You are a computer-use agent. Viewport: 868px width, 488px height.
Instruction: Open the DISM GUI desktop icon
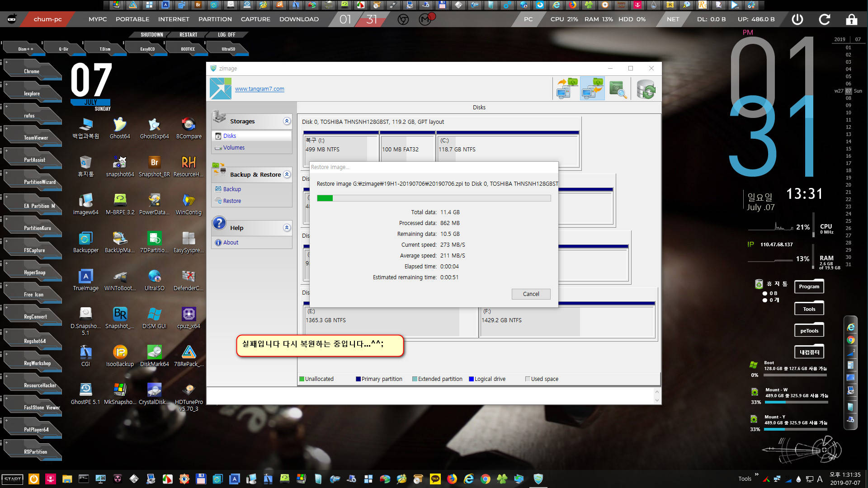tap(154, 318)
